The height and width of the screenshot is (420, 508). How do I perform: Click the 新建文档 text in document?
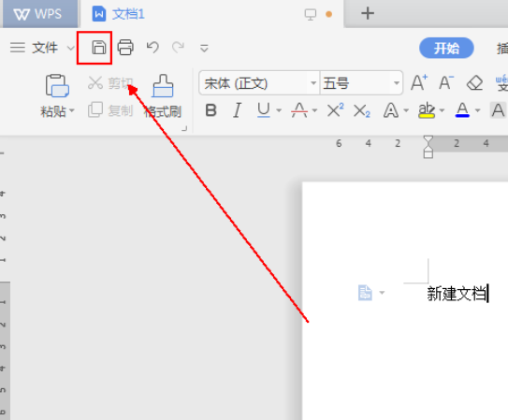tap(457, 294)
